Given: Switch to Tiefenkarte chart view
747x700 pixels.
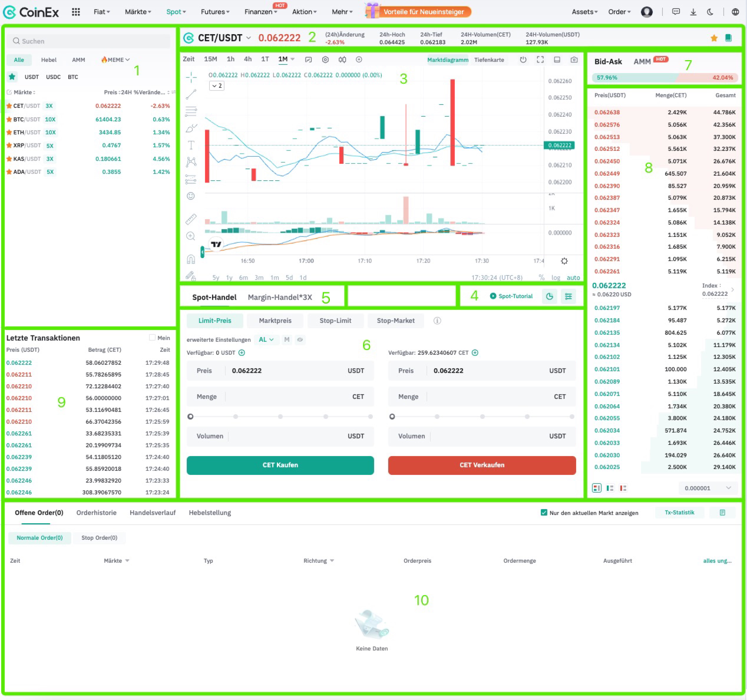Looking at the screenshot, I should pyautogui.click(x=489, y=60).
